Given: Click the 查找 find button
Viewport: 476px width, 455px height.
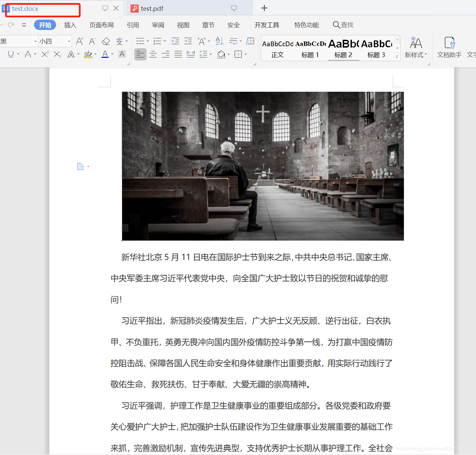Looking at the screenshot, I should (x=343, y=25).
